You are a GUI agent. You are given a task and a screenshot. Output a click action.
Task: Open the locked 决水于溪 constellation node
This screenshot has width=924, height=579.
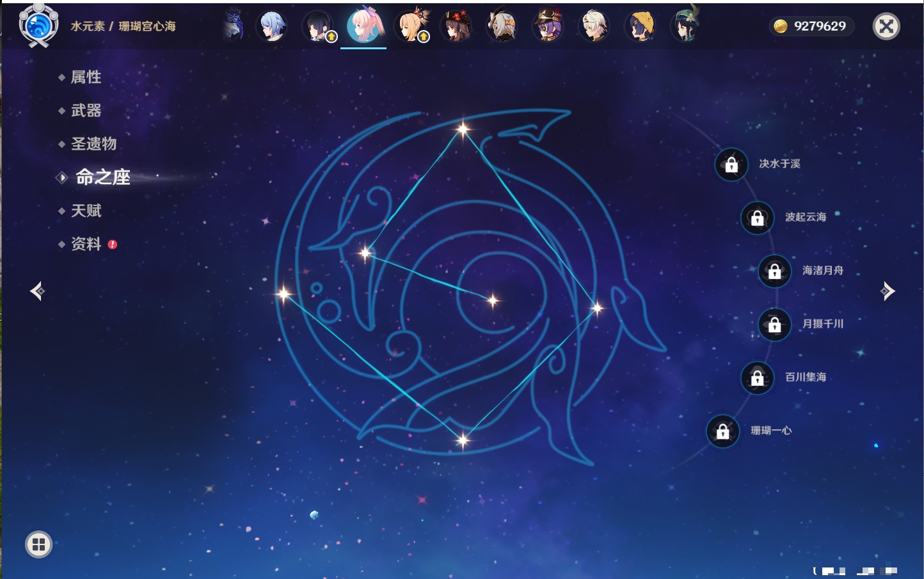[731, 164]
